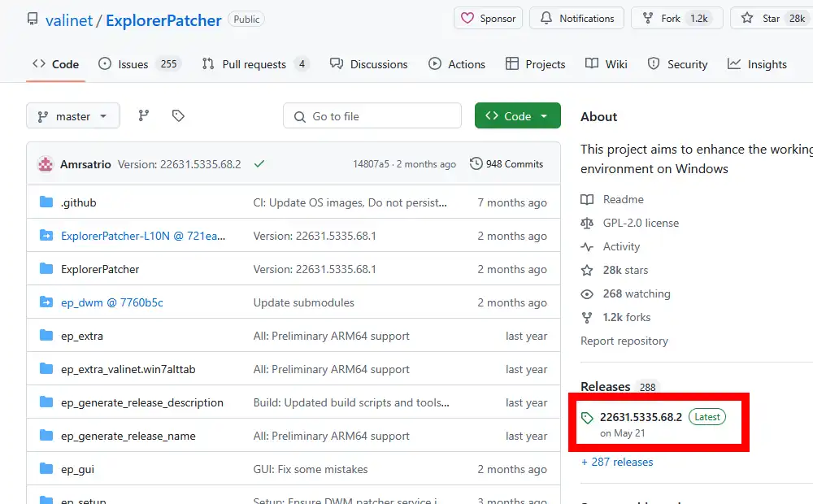The height and width of the screenshot is (504, 813).
Task: Open the Notifications button
Action: pos(576,18)
